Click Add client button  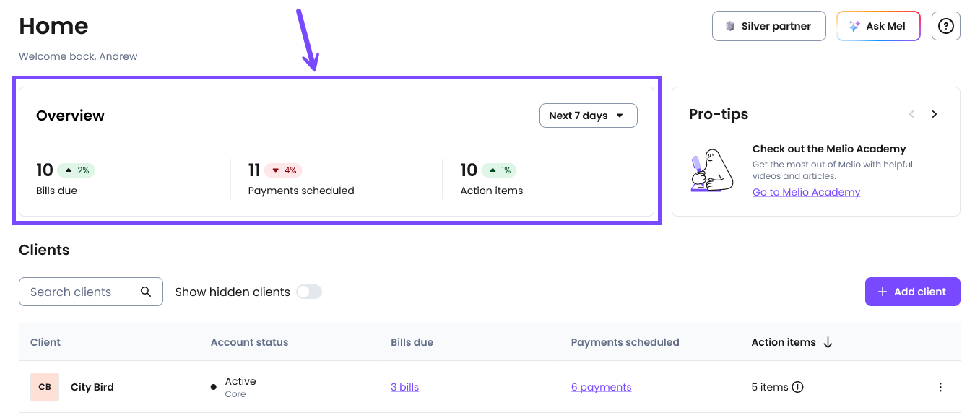point(913,292)
